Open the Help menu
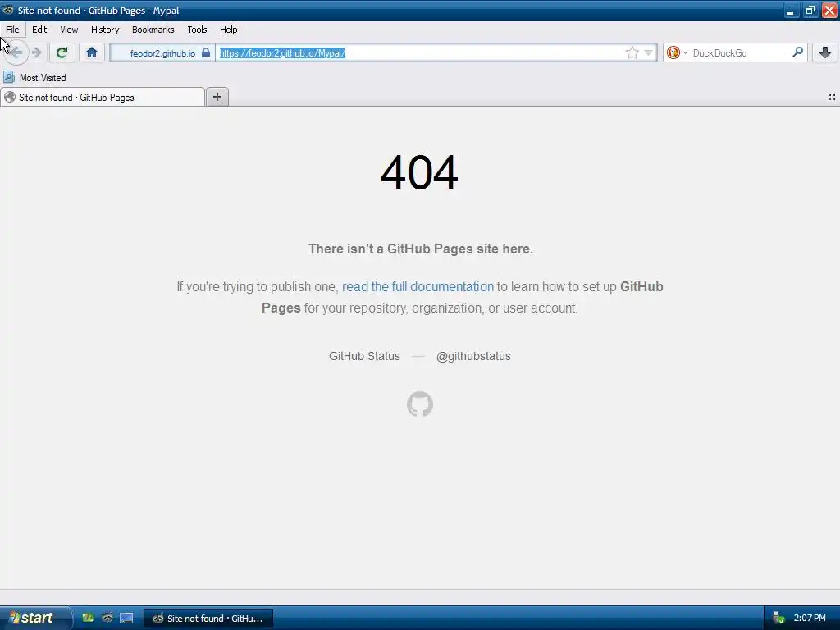The height and width of the screenshot is (630, 840). tap(228, 30)
